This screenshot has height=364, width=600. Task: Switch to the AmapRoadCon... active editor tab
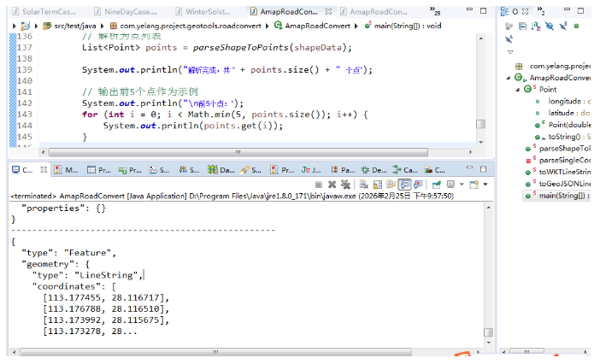coord(284,11)
